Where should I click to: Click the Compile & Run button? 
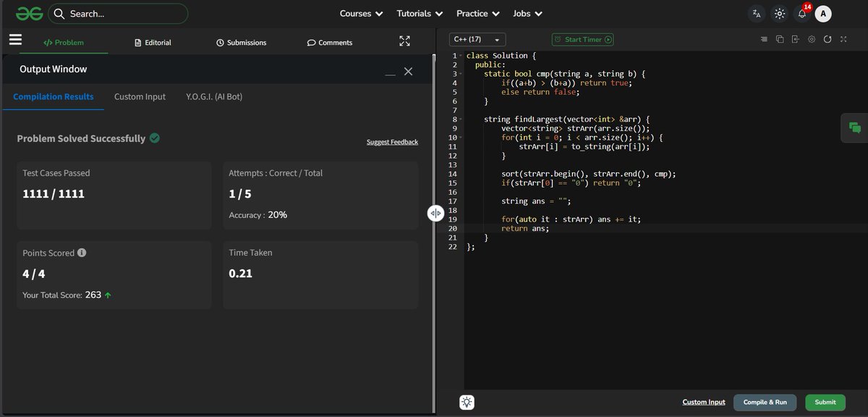coord(765,403)
